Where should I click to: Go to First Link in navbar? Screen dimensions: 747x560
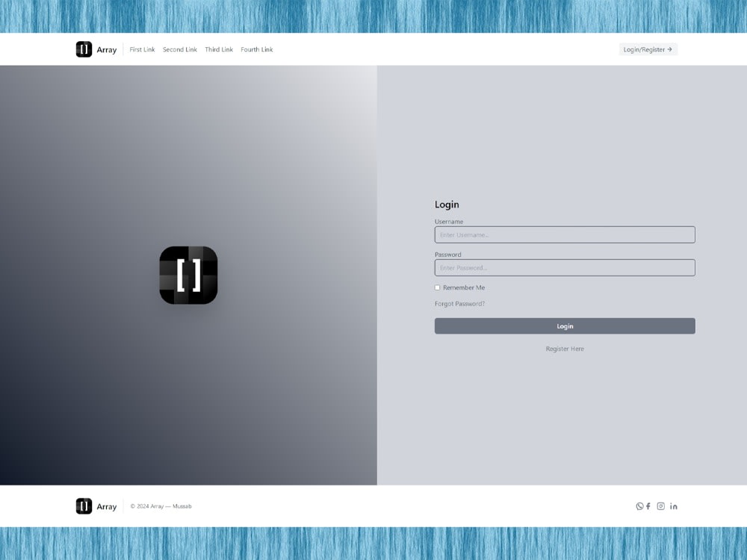(142, 49)
